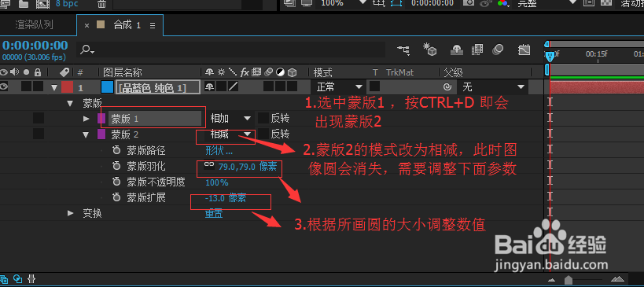Viewport: 644px width, 287px height.
Task: Click the red label color of layer 1
Action: (67, 87)
